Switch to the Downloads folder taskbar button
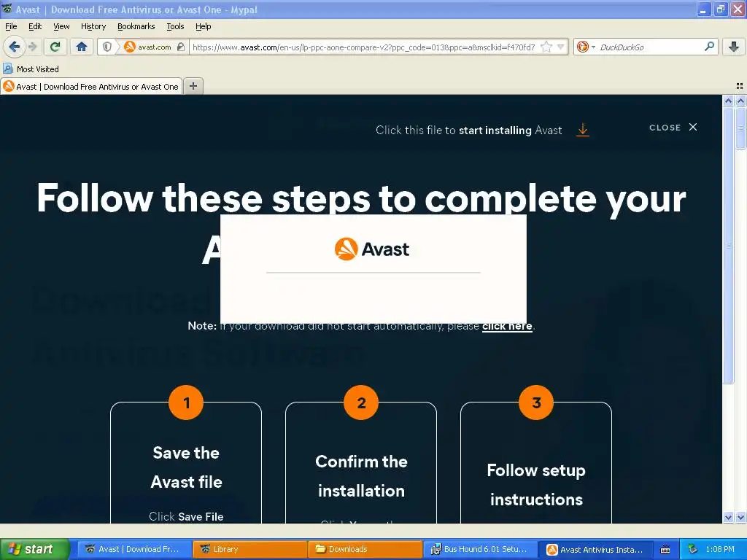 [x=365, y=549]
